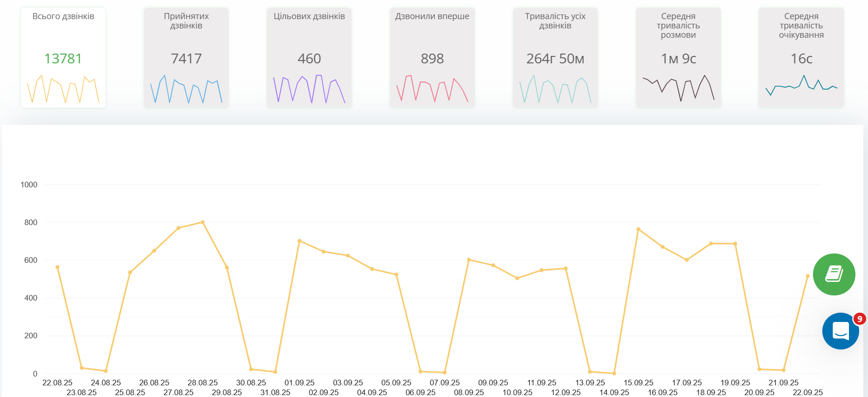Screen dimensions: 868x397
Task: Click the yellow sparkline in total calls card
Action: [63, 89]
